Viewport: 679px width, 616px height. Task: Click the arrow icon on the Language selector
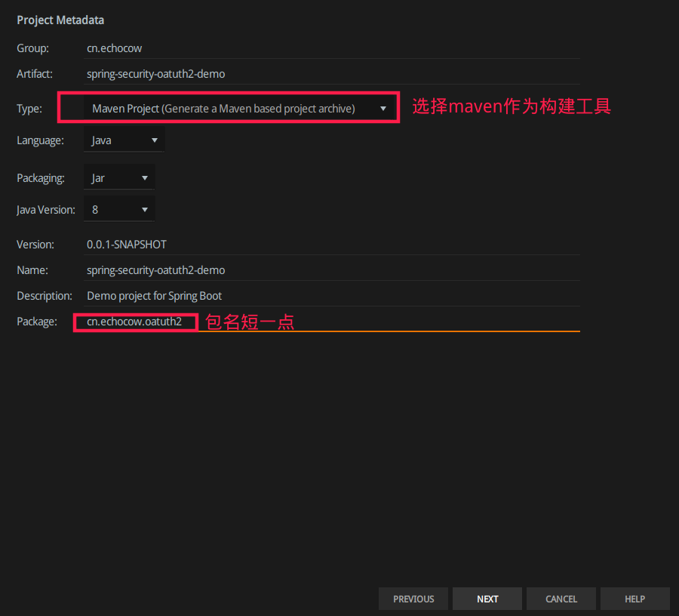coord(155,140)
